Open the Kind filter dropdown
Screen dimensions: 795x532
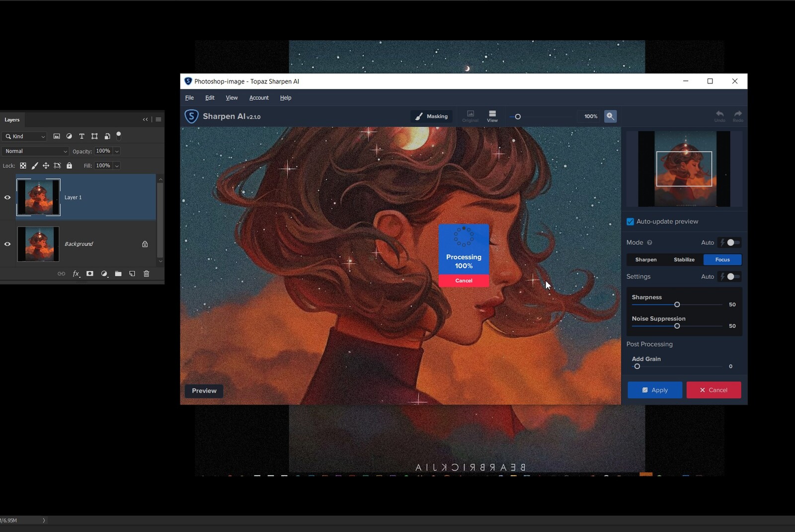click(25, 137)
